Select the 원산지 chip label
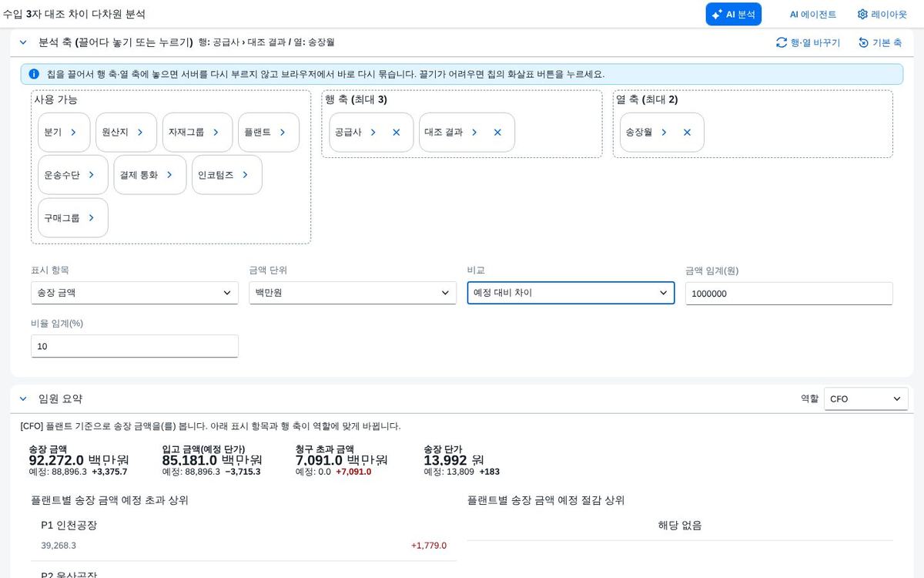Screen dimensions: 924x578 coord(115,132)
